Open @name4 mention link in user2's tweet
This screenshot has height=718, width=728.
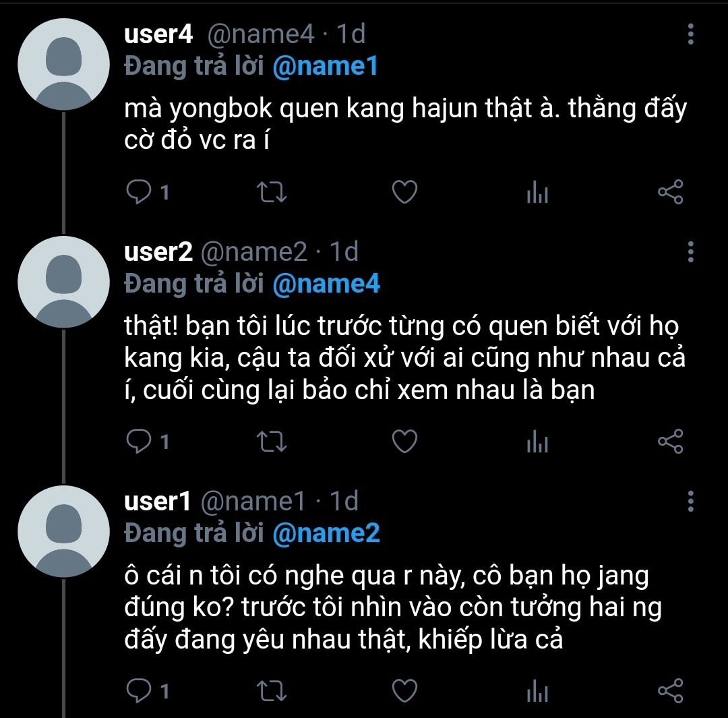pyautogui.click(x=326, y=284)
